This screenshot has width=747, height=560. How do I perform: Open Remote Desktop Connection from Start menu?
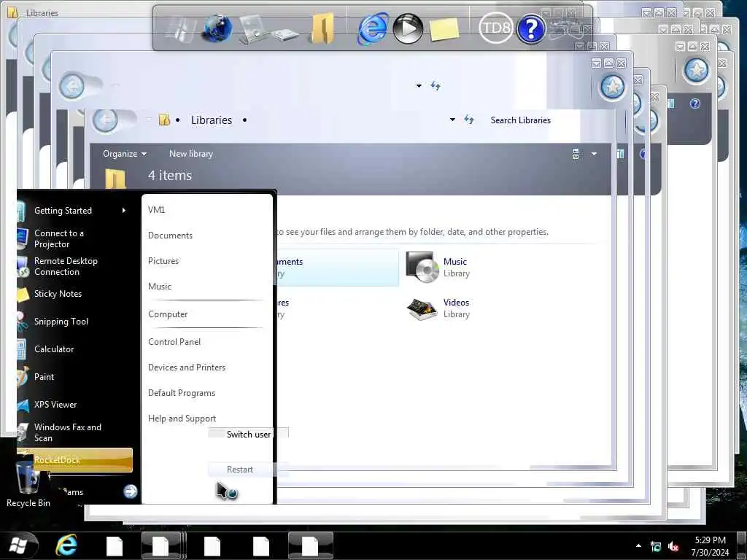(x=76, y=266)
